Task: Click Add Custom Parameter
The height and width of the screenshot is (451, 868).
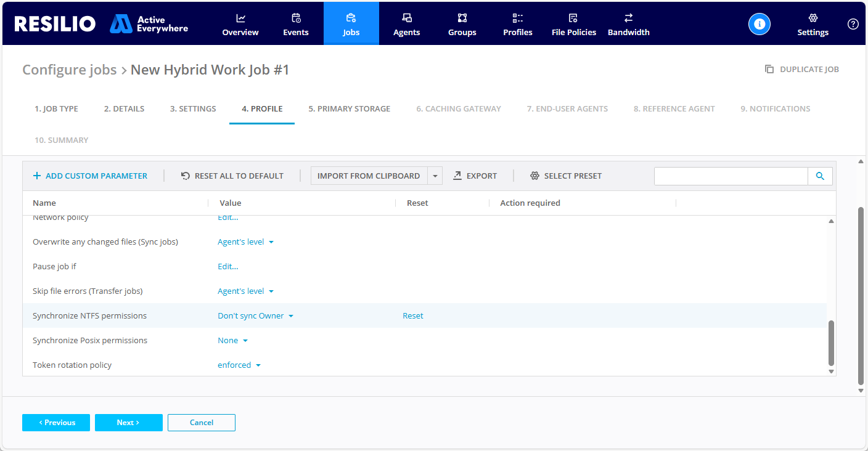Action: pos(90,176)
